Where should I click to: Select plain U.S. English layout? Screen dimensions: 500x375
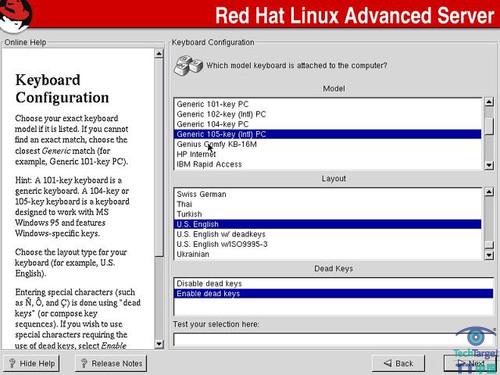click(327, 224)
